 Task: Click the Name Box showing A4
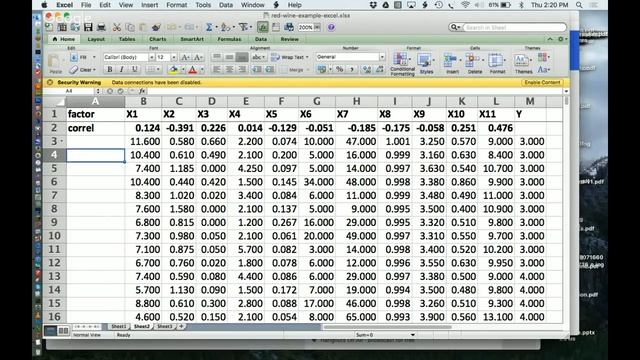[x=69, y=91]
